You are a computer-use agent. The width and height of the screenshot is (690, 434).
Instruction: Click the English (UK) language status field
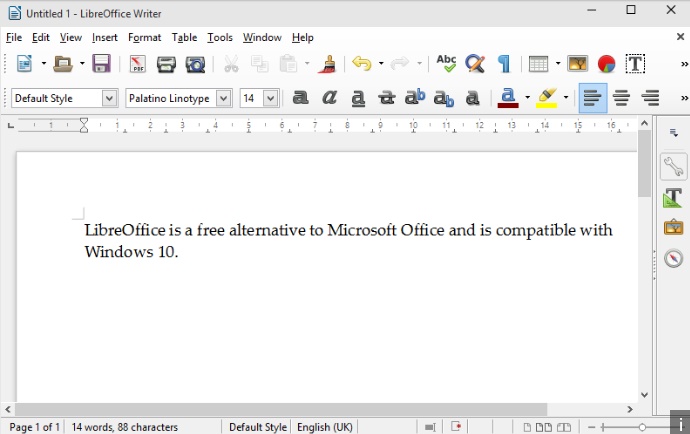tap(324, 427)
